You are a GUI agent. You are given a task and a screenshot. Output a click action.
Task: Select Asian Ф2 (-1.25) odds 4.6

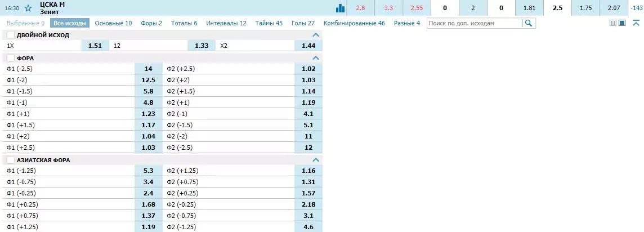[308, 227]
